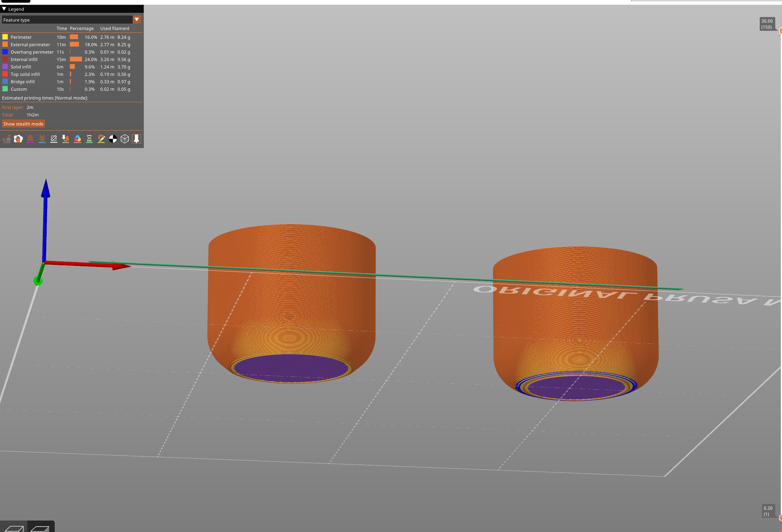
Task: Hide the External perimeter feature row
Action: (x=30, y=45)
